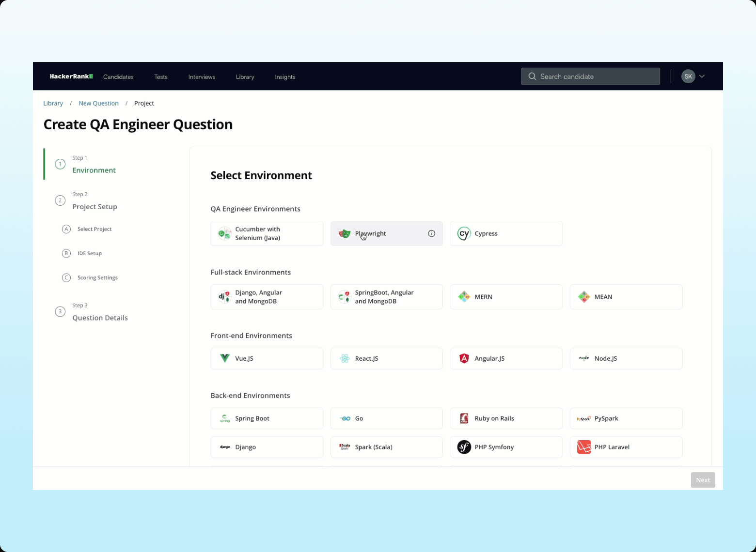The image size is (756, 552).
Task: Click the Playwright masks icon
Action: coord(345,233)
